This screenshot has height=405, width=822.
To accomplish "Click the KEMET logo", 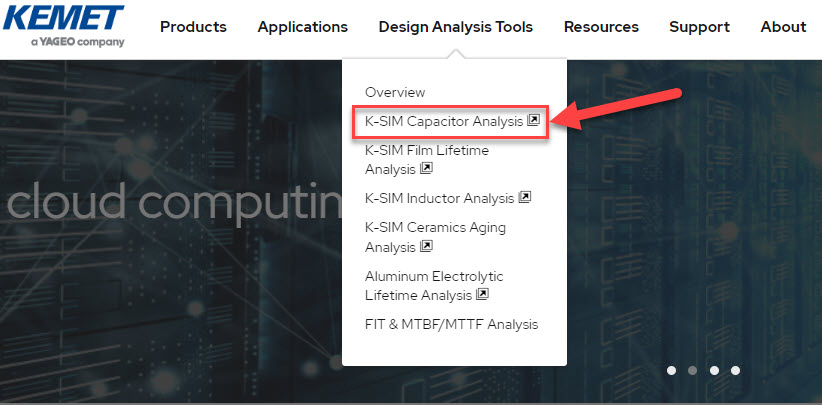I will pyautogui.click(x=63, y=26).
